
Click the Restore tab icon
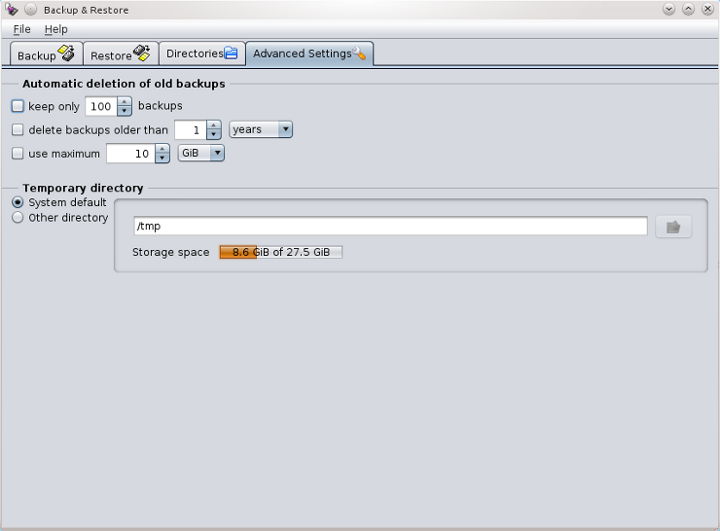(x=142, y=53)
